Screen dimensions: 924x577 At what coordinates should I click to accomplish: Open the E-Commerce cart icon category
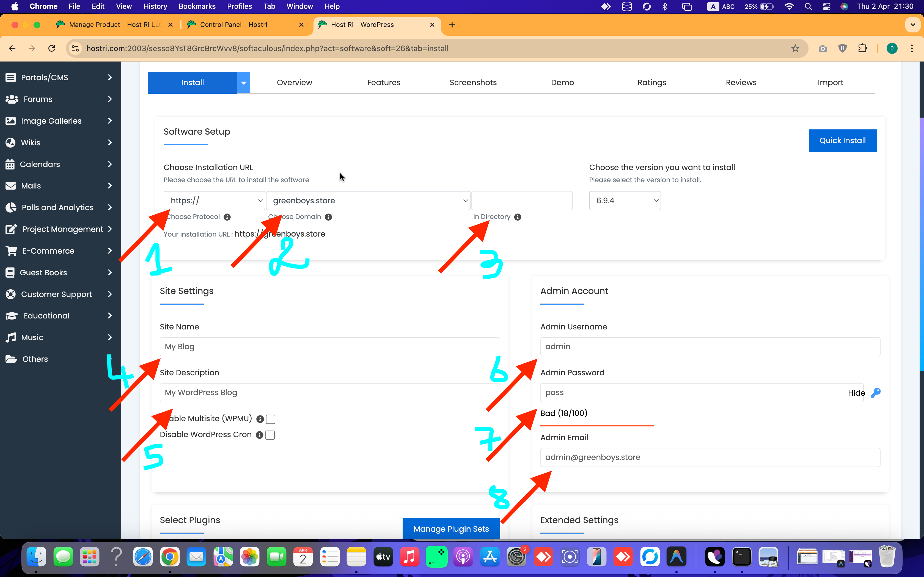[x=12, y=251]
